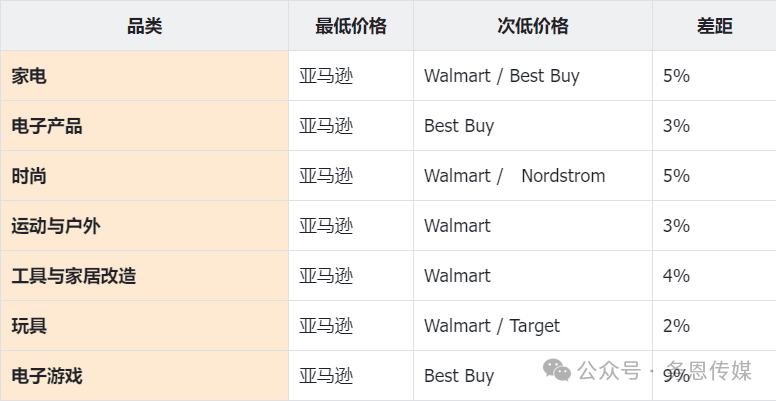Click the 4% gap cell

714,276
